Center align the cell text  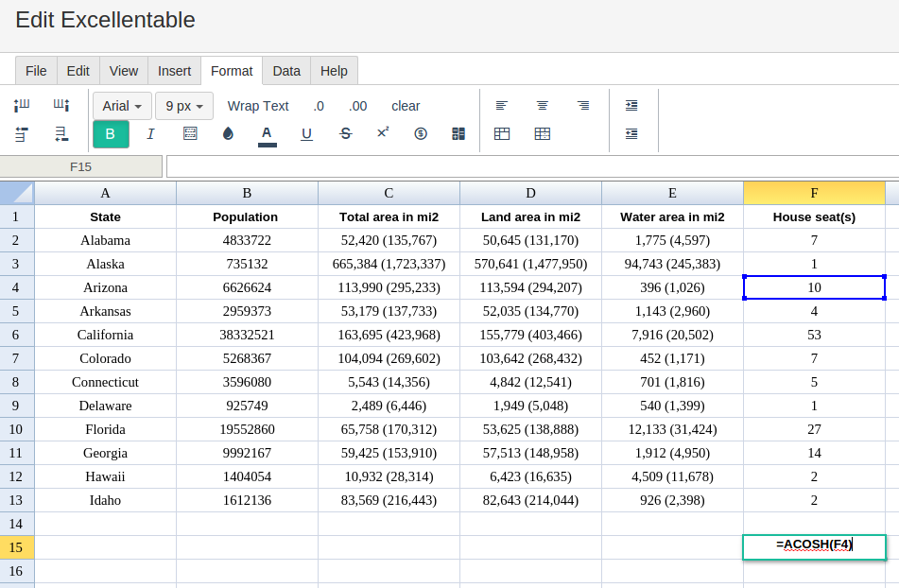[543, 106]
